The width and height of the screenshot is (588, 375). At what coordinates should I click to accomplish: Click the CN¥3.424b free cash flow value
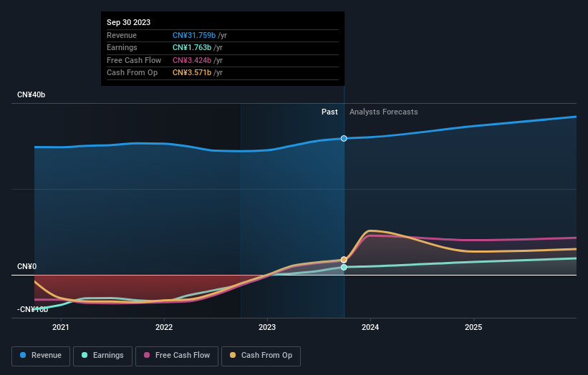(192, 60)
